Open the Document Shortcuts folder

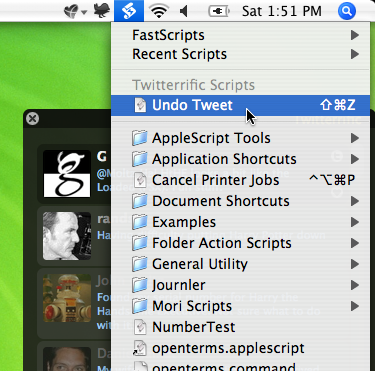click(240, 201)
